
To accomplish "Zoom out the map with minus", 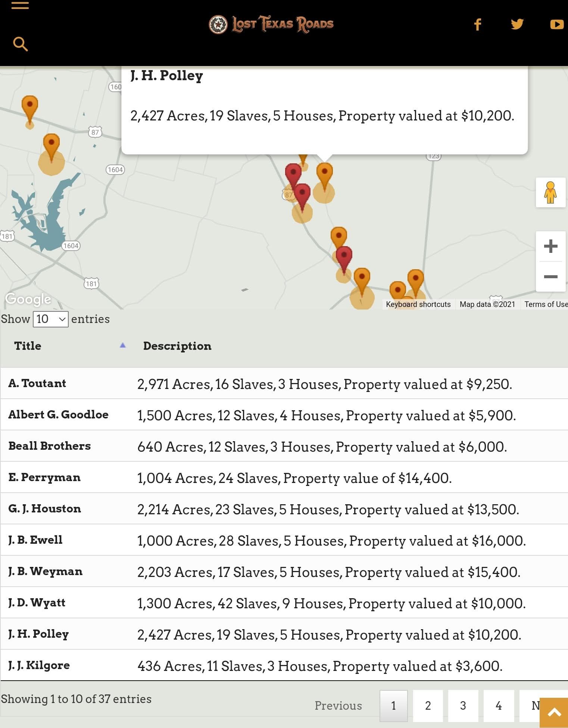I will pos(550,277).
